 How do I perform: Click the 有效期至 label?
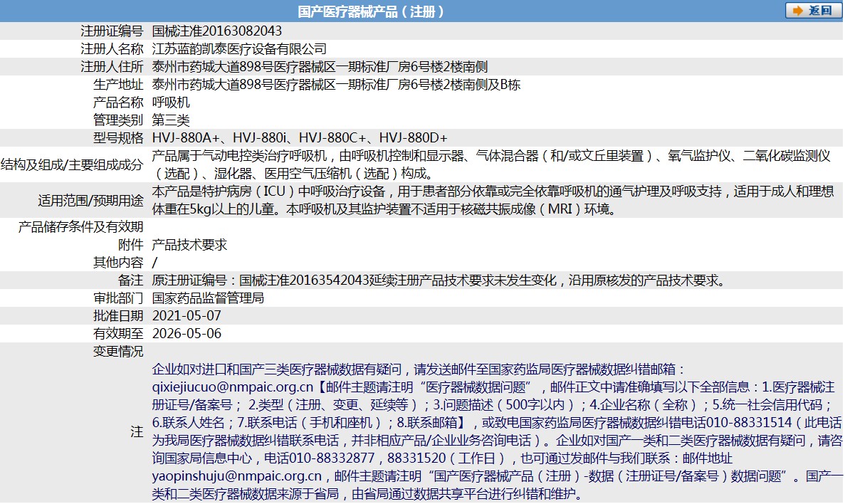coord(119,334)
